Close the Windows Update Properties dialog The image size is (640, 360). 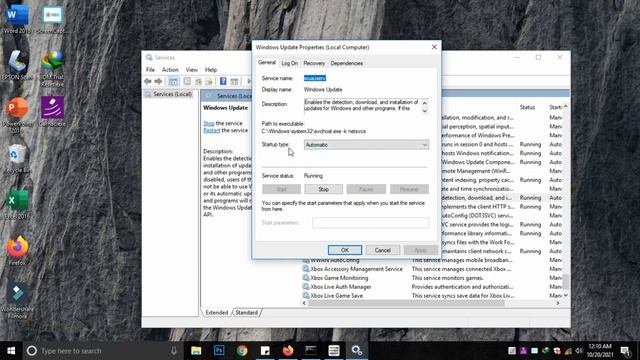point(434,47)
